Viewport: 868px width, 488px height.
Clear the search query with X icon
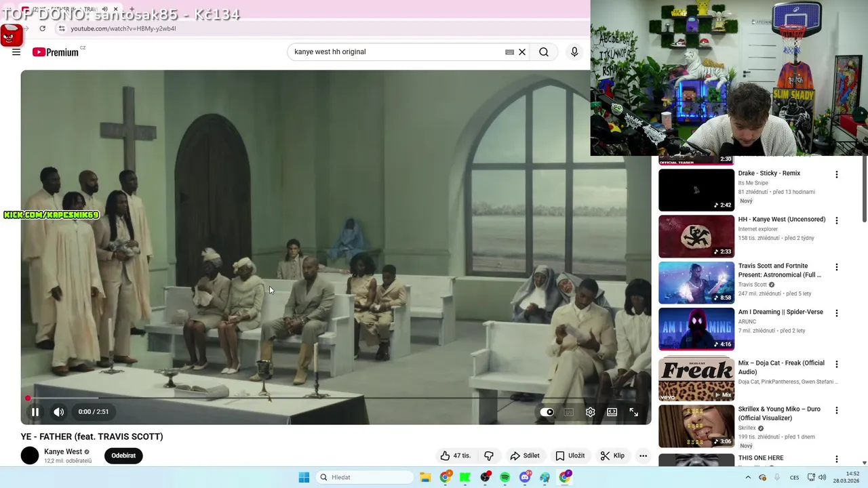tap(522, 52)
